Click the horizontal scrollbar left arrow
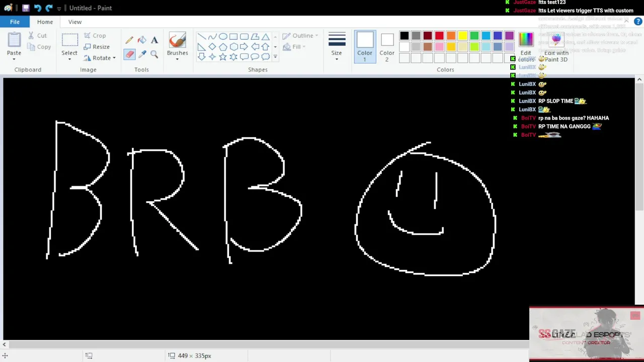 point(5,344)
